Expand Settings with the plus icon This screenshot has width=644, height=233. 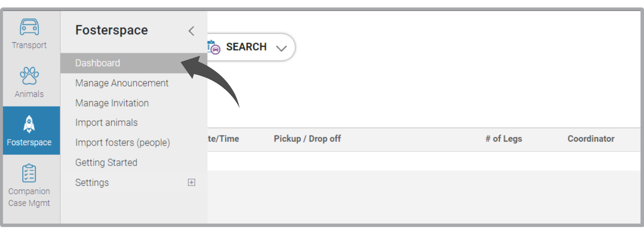[191, 182]
